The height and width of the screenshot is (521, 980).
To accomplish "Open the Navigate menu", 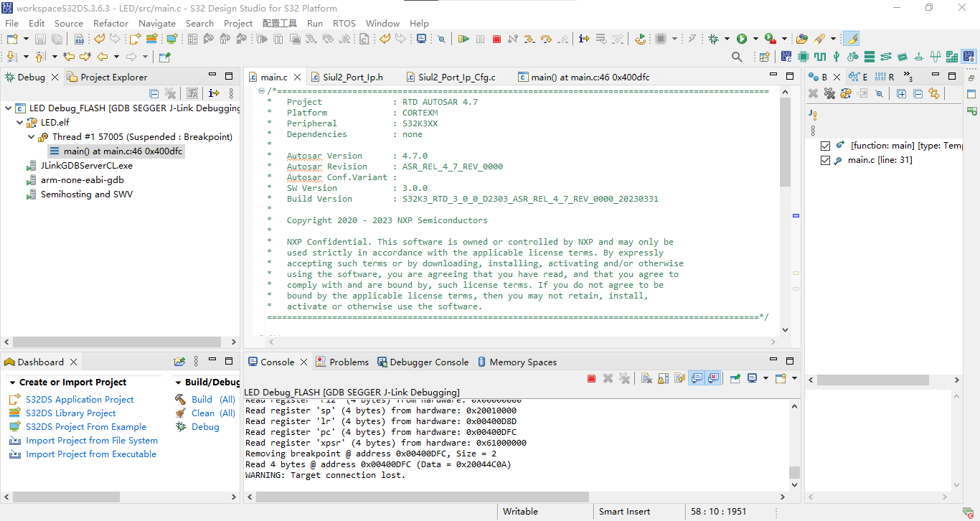I will [157, 23].
